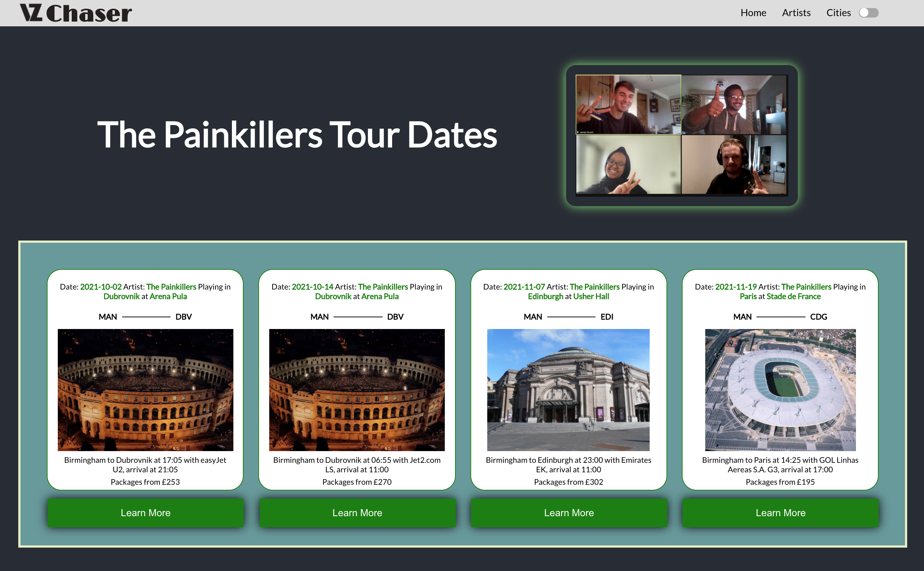924x571 pixels.
Task: Click 'Packages from £302' text
Action: (568, 482)
